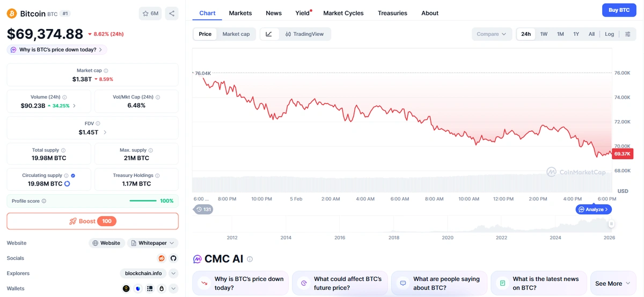
Task: Click the share icon next to Bitcoin
Action: pos(171,13)
